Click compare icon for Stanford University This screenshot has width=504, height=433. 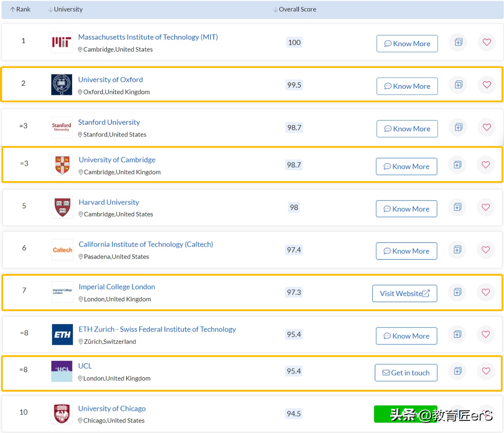[458, 127]
